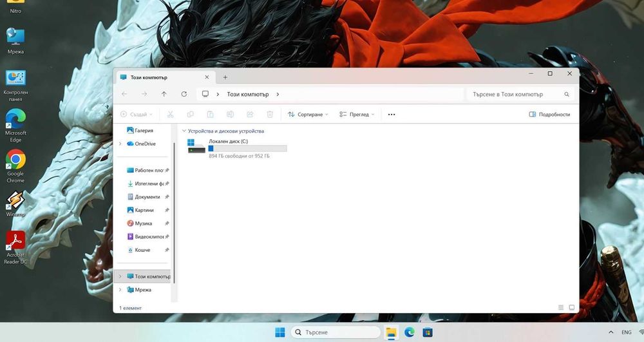Minimize the File Explorer window
Image resolution: width=644 pixels, height=342 pixels.
coord(531,73)
